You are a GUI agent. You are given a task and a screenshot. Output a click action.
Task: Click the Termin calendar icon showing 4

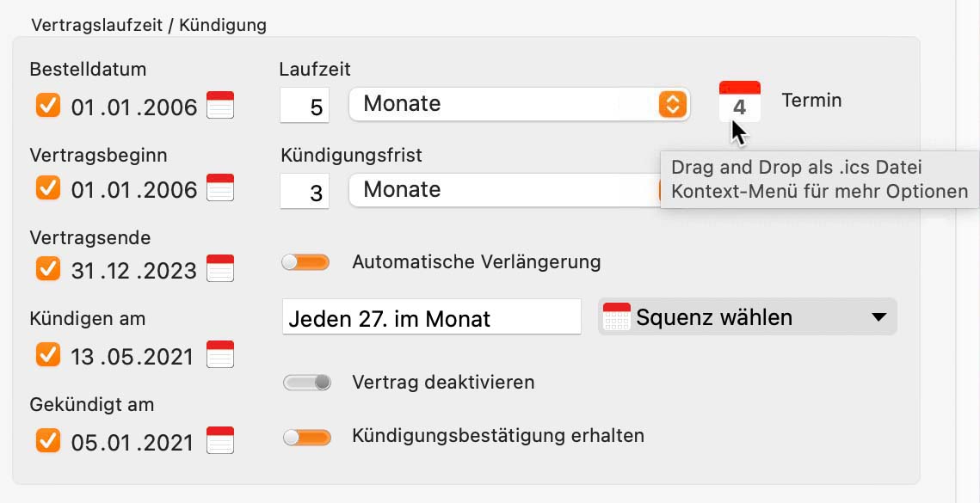739,101
